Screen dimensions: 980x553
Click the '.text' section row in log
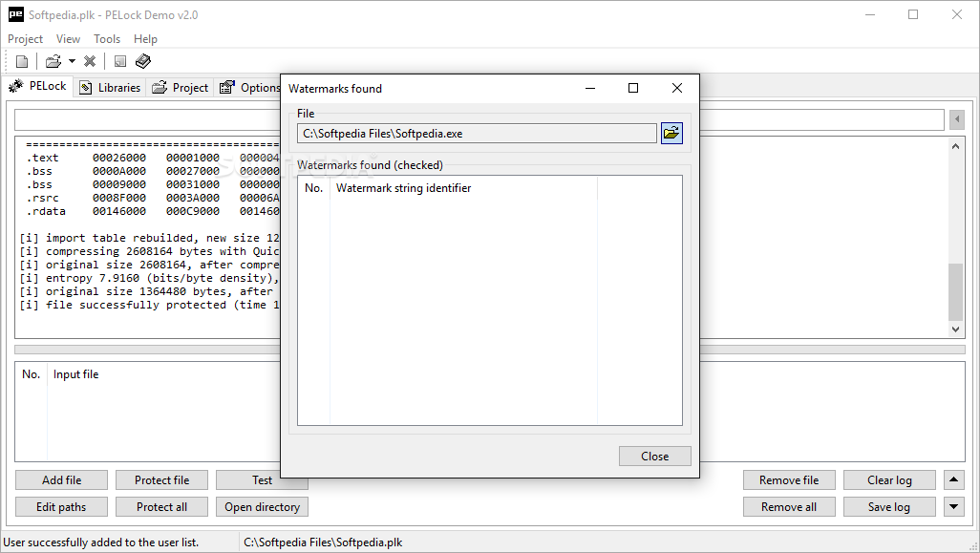pyautogui.click(x=153, y=159)
